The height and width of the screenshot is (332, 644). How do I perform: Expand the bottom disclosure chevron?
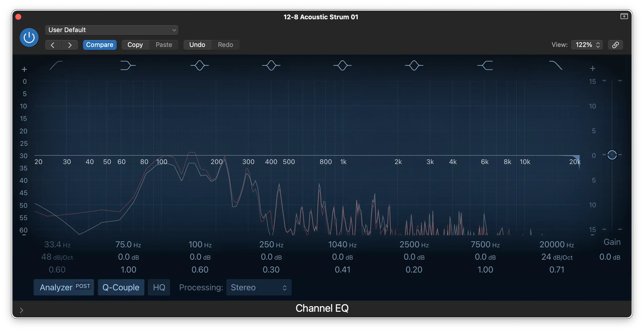point(21,310)
